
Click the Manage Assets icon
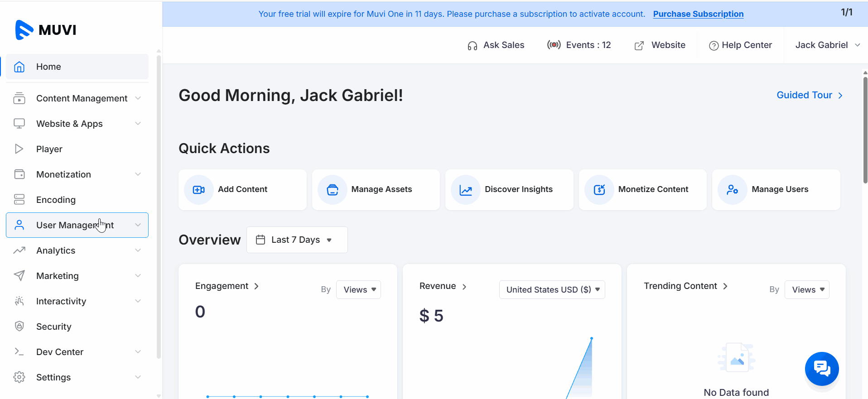pos(332,190)
